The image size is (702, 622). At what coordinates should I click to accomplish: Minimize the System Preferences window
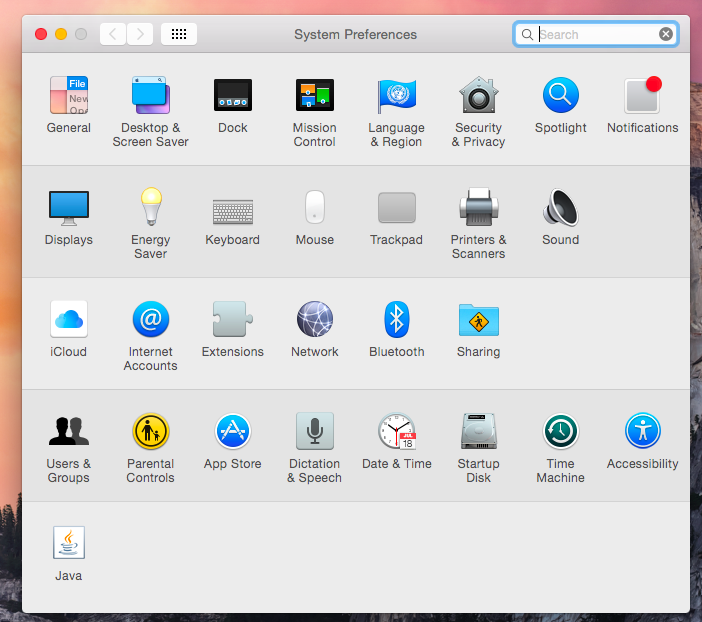(x=61, y=34)
